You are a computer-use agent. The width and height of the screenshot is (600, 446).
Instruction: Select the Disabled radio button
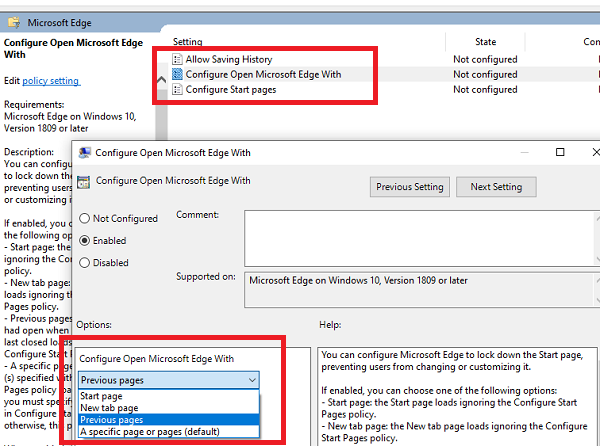[x=85, y=263]
